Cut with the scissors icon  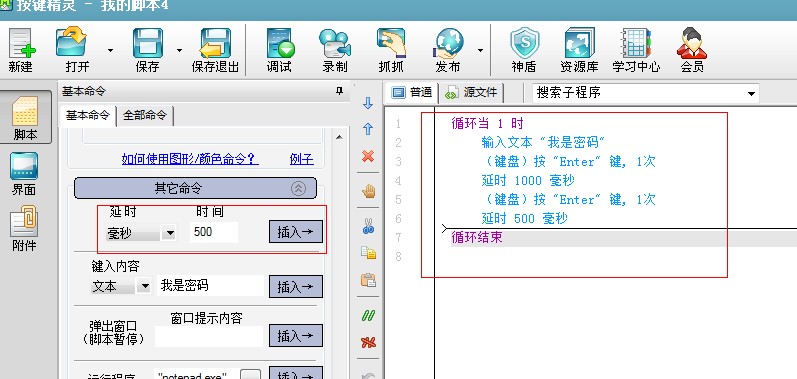tap(368, 225)
